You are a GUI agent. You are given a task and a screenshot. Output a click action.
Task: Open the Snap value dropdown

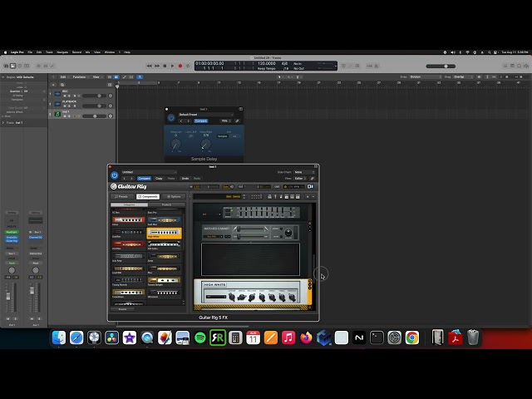pyautogui.click(x=426, y=77)
